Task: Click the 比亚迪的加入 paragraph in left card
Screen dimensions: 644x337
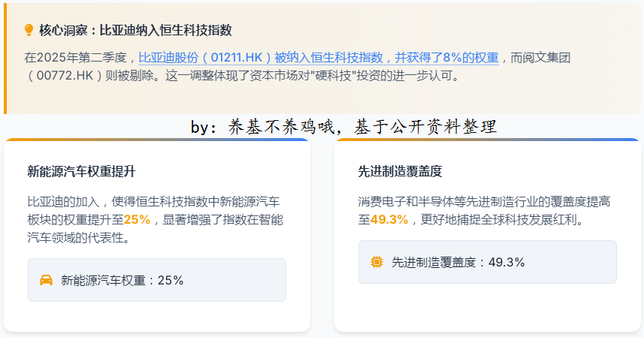Action: [156, 220]
